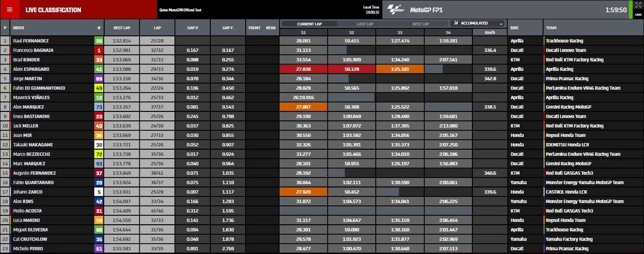Click gap 0.891 in Pirro row
The width and height of the screenshot is (644, 254).
pos(192,248)
